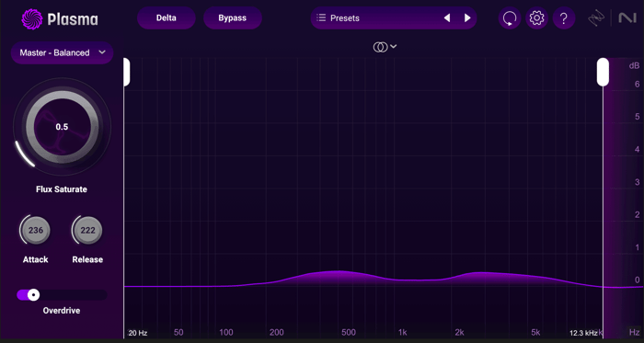644x343 pixels.
Task: Open the help question mark icon
Action: pos(564,18)
